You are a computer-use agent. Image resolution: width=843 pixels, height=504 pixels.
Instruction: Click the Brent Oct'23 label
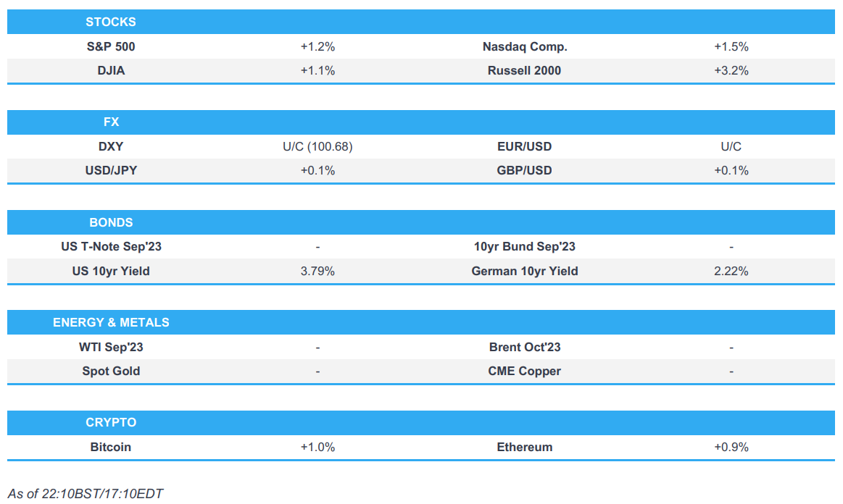coord(524,347)
